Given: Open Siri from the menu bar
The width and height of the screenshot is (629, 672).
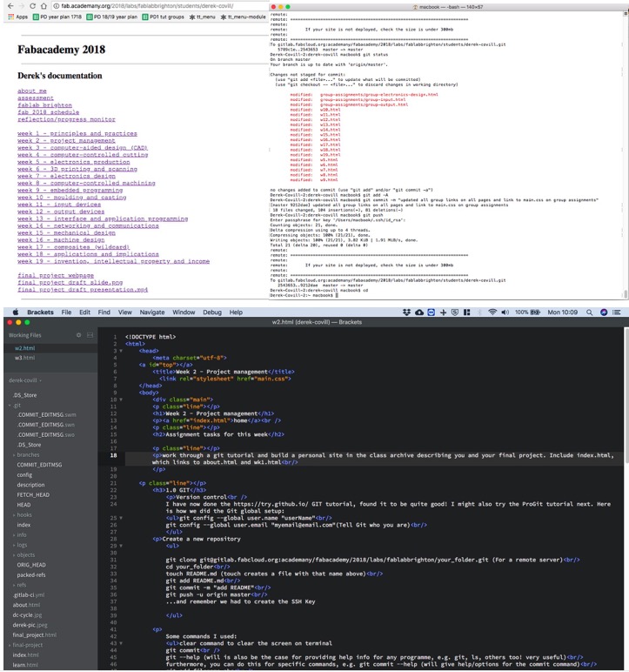Looking at the screenshot, I should point(604,312).
